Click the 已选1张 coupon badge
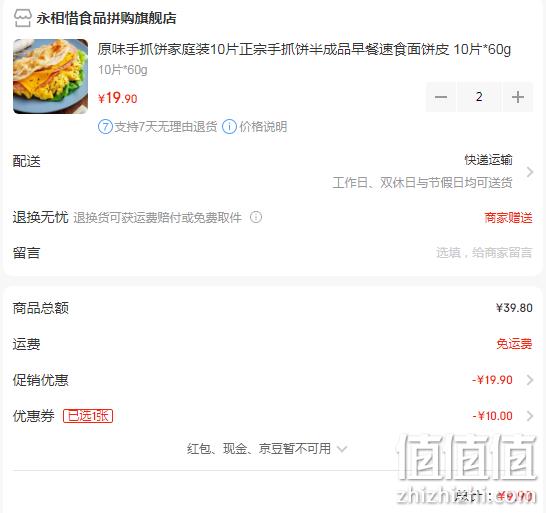The width and height of the screenshot is (546, 513). coord(88,416)
